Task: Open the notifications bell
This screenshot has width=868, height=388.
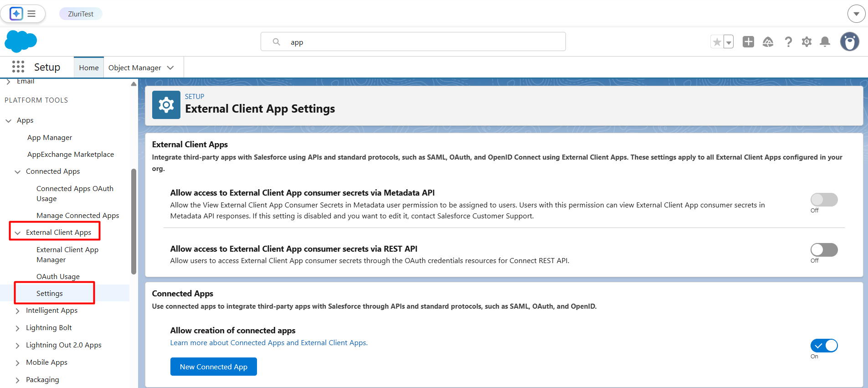Action: tap(825, 42)
